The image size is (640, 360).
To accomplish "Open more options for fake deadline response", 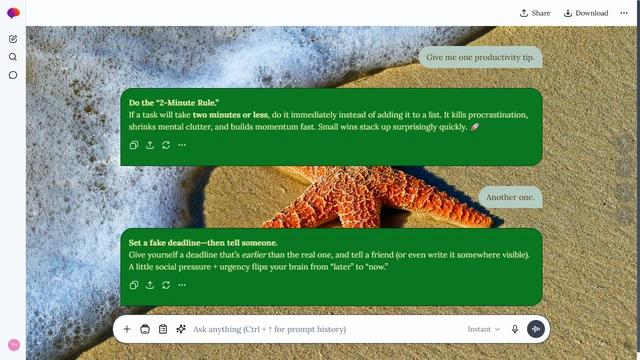I will click(182, 285).
